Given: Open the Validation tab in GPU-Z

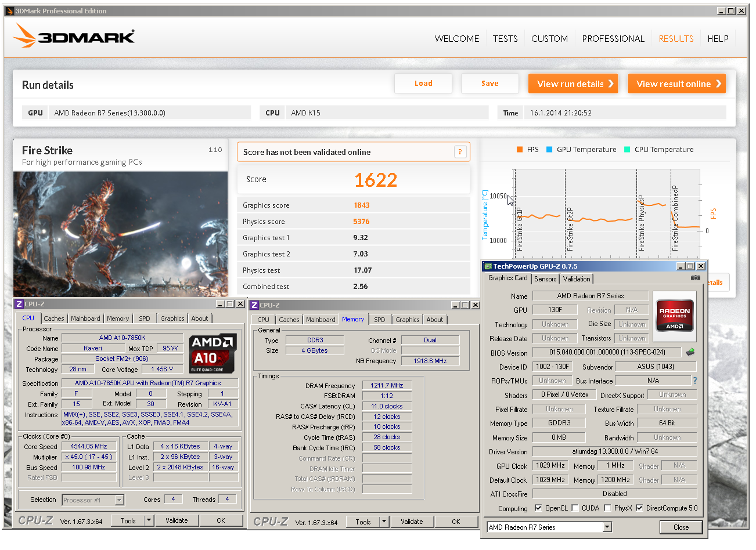Looking at the screenshot, I should click(x=577, y=279).
